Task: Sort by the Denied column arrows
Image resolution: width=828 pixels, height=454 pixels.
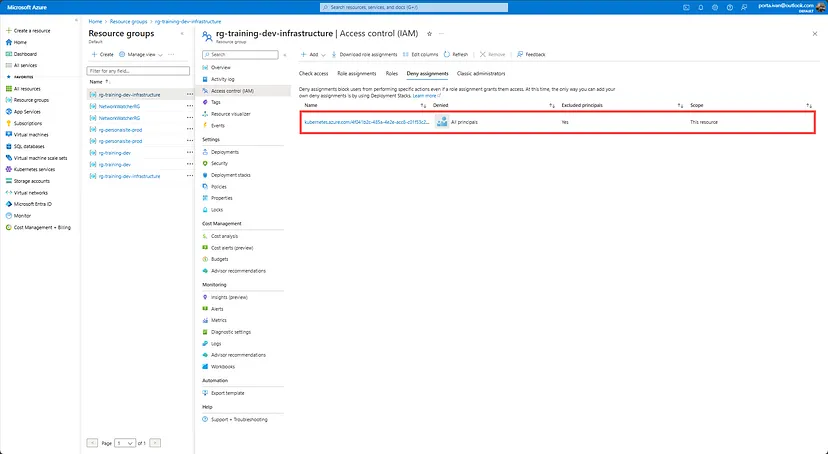Action: 552,106
